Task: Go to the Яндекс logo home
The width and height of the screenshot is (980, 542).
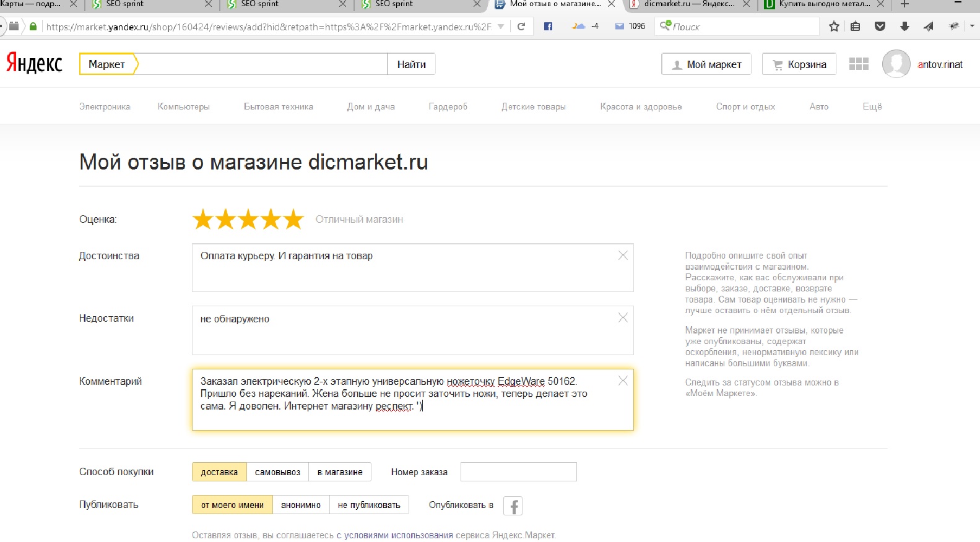Action: point(34,63)
